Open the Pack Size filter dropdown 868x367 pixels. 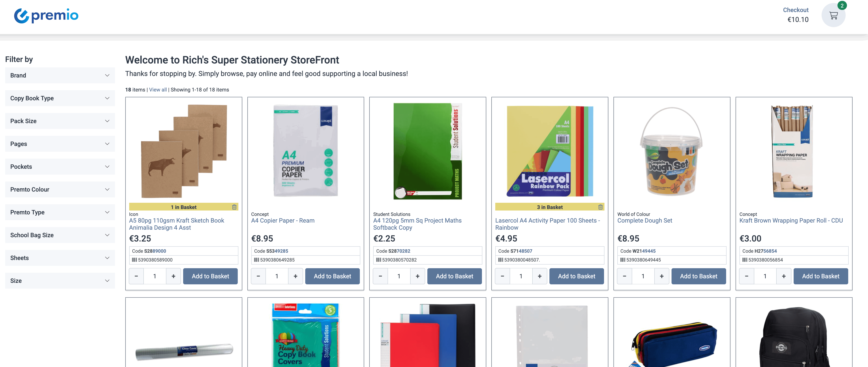pos(60,121)
